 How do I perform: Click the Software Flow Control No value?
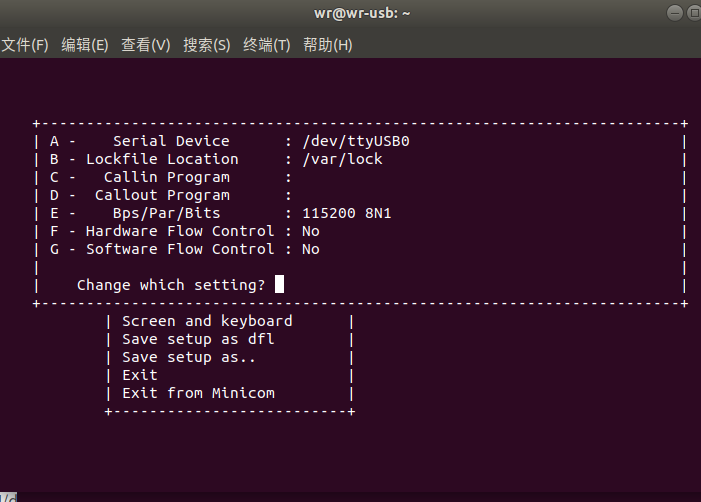pyautogui.click(x=311, y=249)
